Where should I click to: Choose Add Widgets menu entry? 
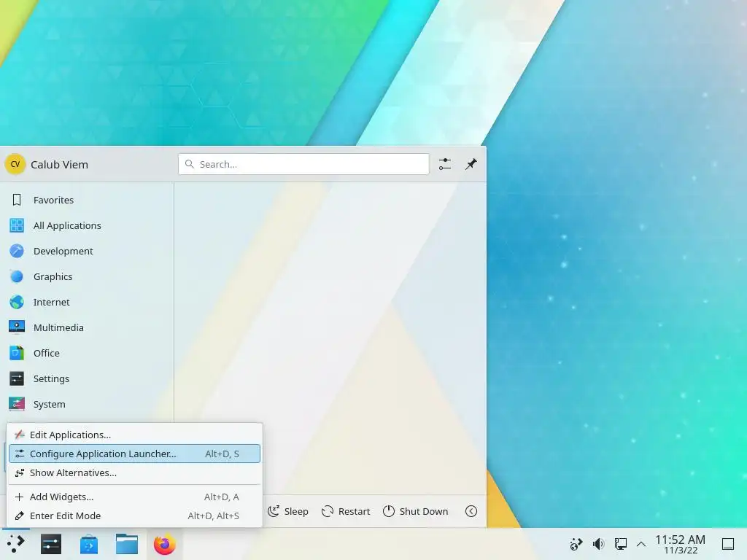tap(134, 497)
